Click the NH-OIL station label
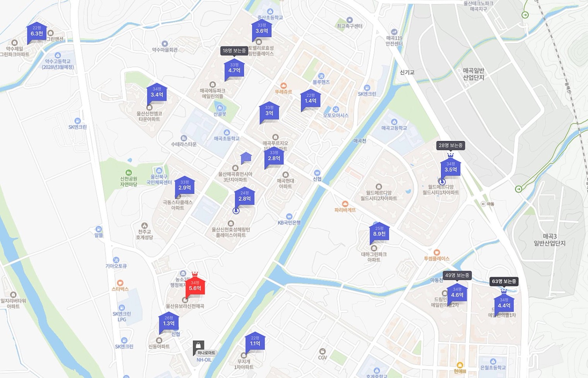Image resolution: width=588 pixels, height=378 pixels. pos(204,360)
